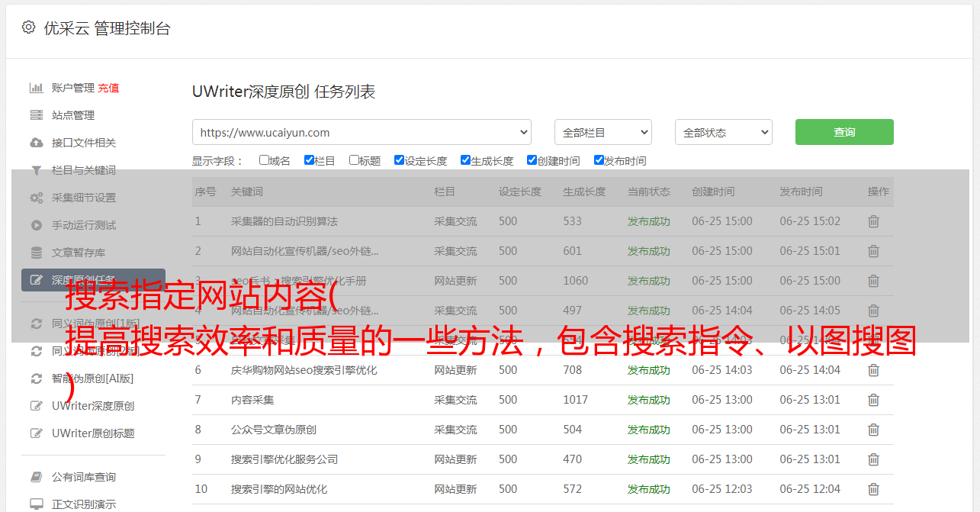The width and height of the screenshot is (980, 512).
Task: Click the book icon for 公有词库查询
Action: click(36, 477)
